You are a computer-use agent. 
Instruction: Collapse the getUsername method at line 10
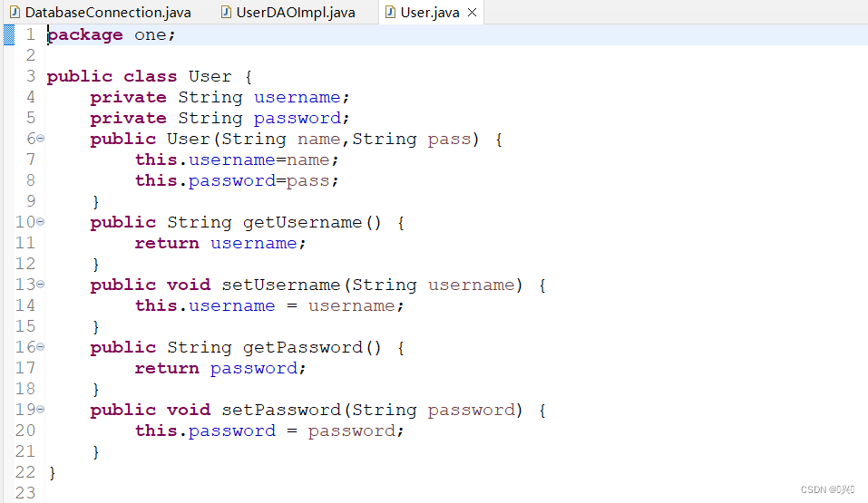41,222
